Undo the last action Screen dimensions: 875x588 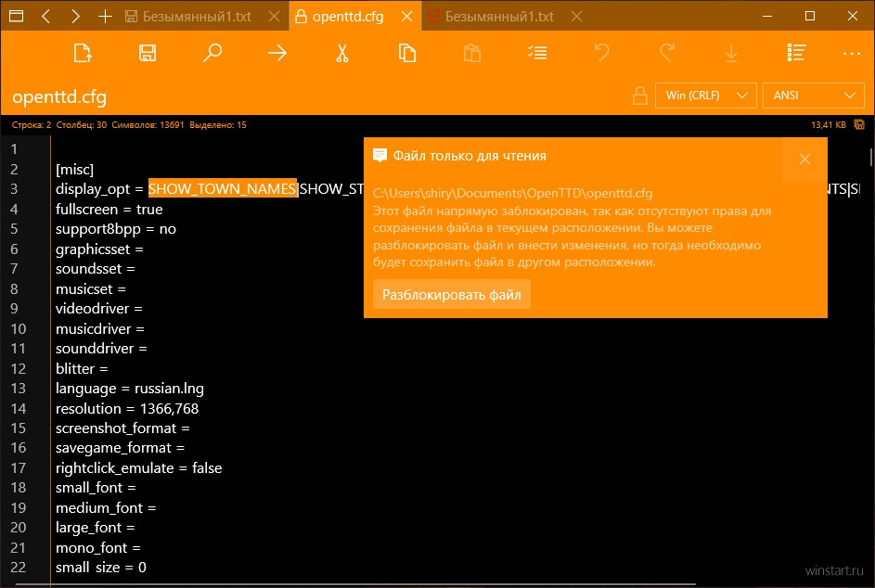601,53
